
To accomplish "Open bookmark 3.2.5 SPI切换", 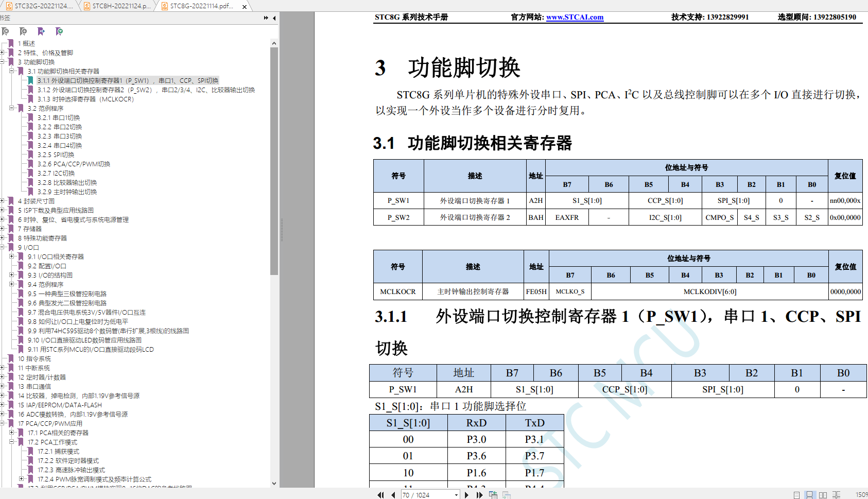I will pyautogui.click(x=56, y=154).
